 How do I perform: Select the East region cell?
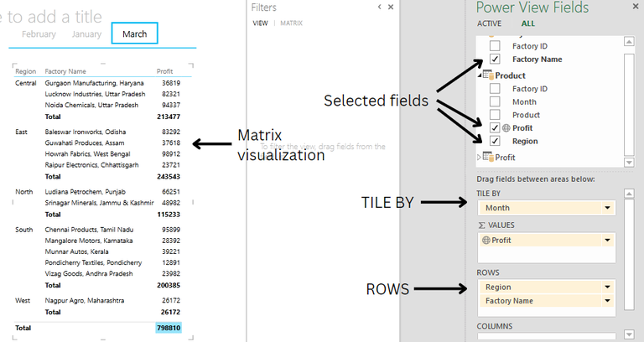[21, 132]
